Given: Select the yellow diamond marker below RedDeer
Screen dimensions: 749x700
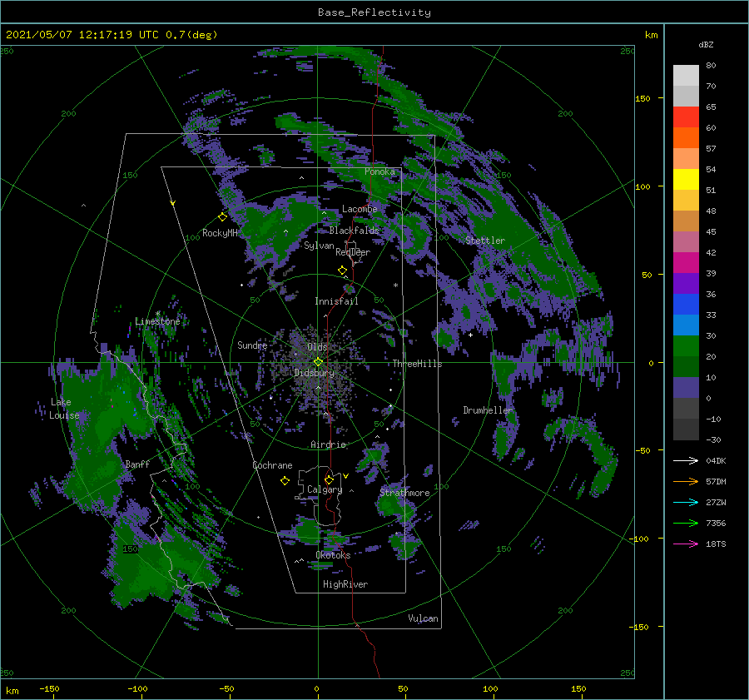Looking at the screenshot, I should pyautogui.click(x=343, y=271).
